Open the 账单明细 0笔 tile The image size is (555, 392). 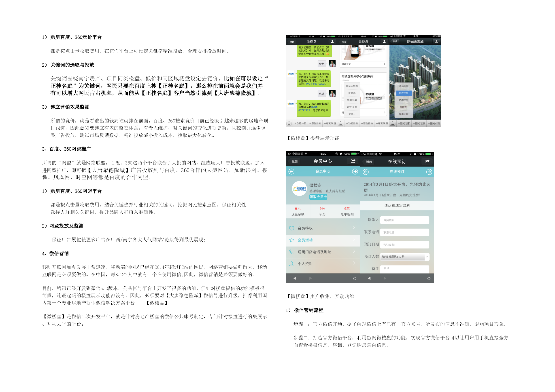[x=347, y=211]
